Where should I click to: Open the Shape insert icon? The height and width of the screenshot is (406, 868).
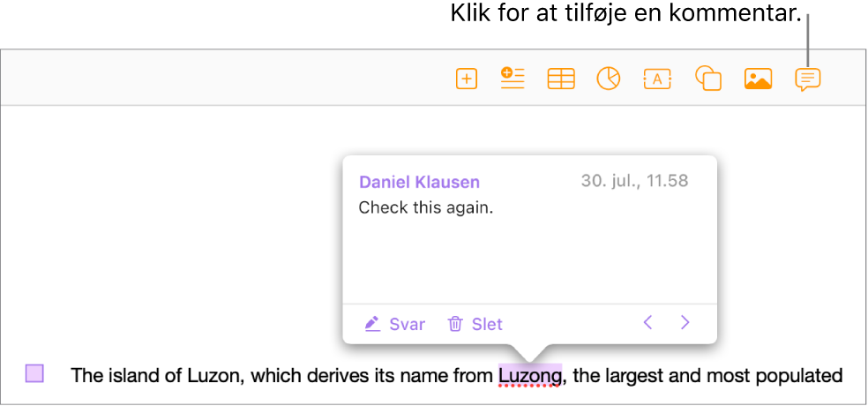pos(708,78)
